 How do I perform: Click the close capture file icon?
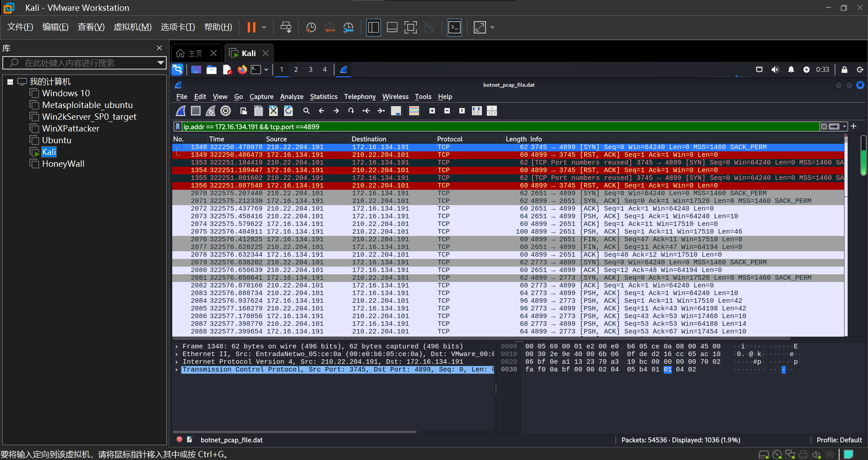pos(274,111)
